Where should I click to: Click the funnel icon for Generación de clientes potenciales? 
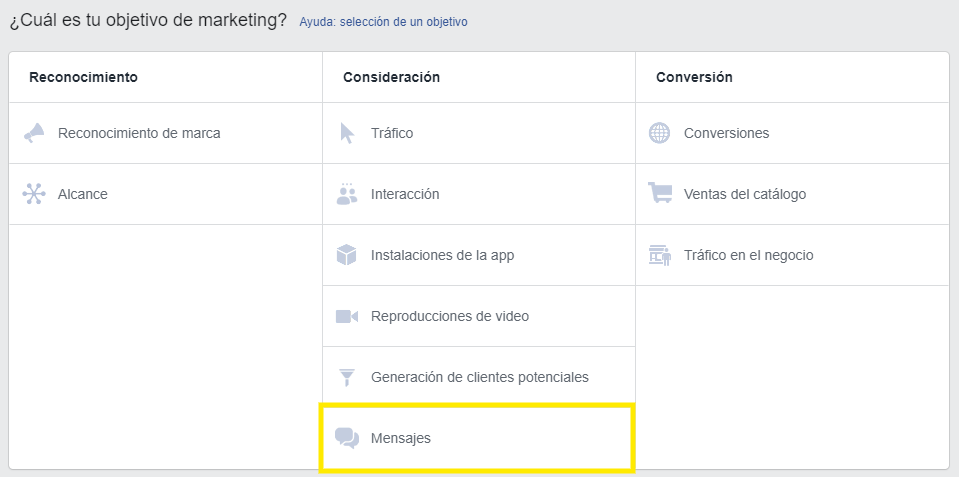[x=347, y=377]
